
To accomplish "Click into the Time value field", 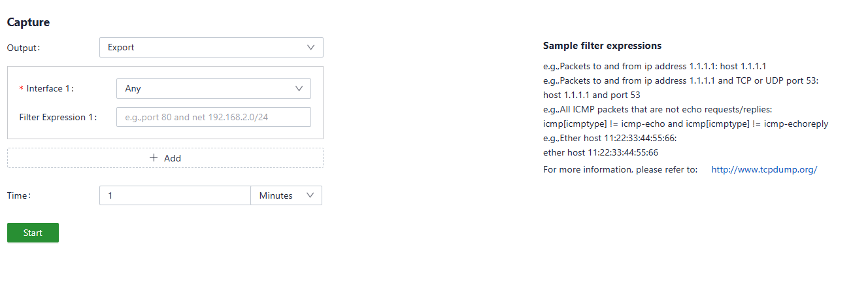I will (x=175, y=195).
